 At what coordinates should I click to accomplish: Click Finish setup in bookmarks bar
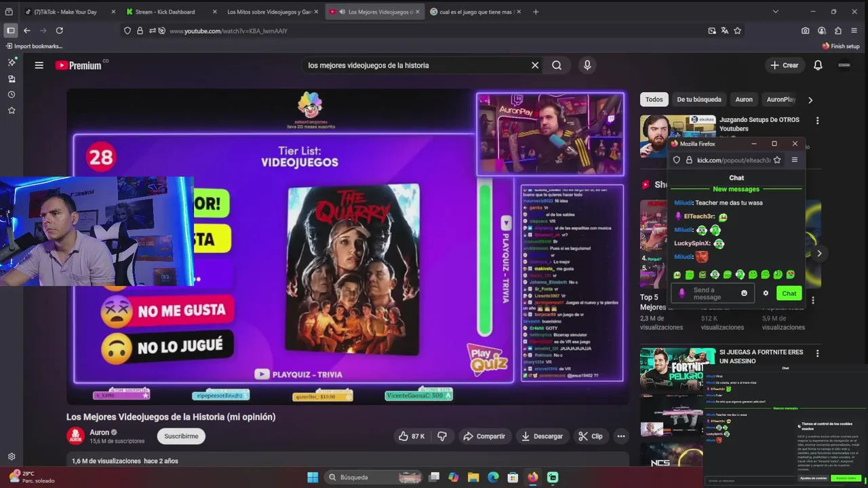click(841, 46)
